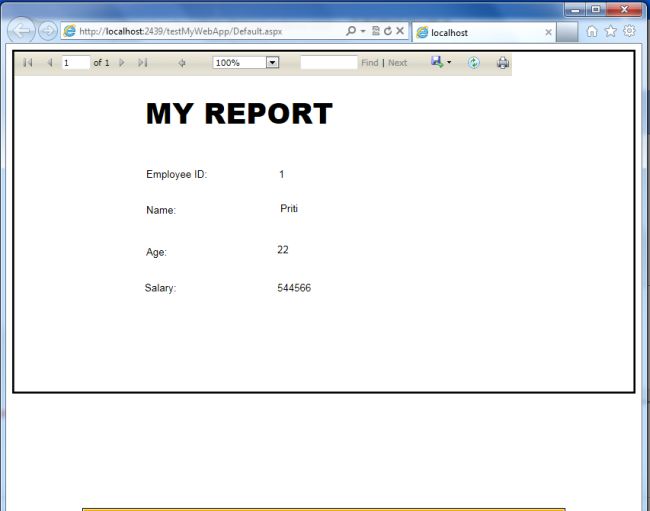Stop loading the page
The height and width of the screenshot is (511, 650).
[400, 31]
